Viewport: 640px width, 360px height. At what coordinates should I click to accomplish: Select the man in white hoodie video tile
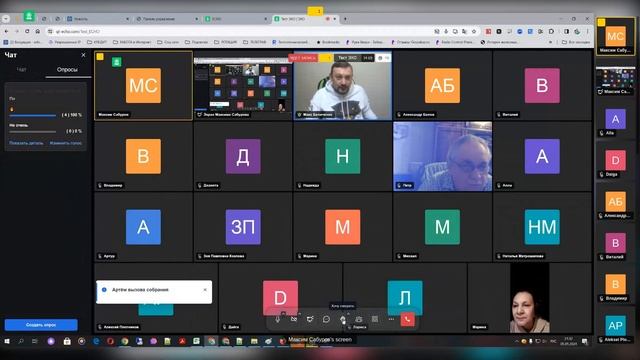click(342, 86)
